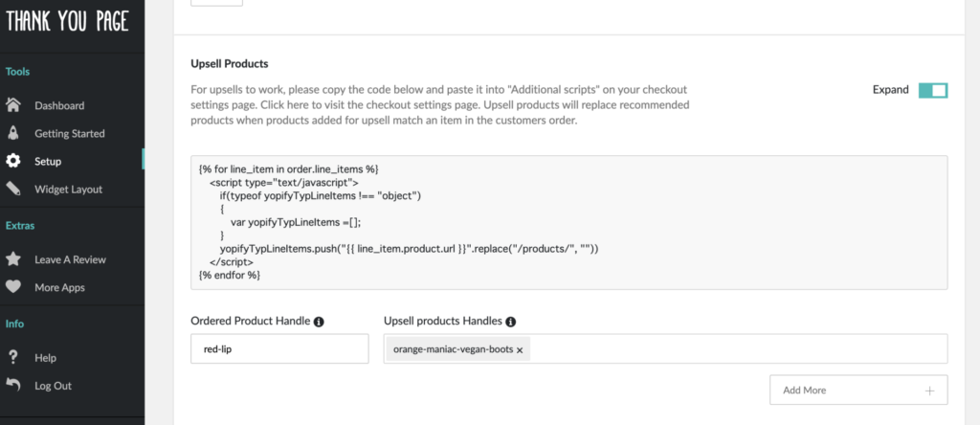Screen dimensions: 980x425
Task: Click the Extras section label
Action: [x=20, y=226]
